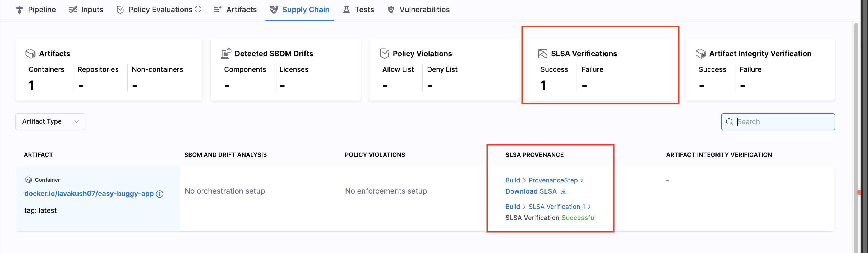Click the Policy Violations shield icon

pyautogui.click(x=384, y=54)
